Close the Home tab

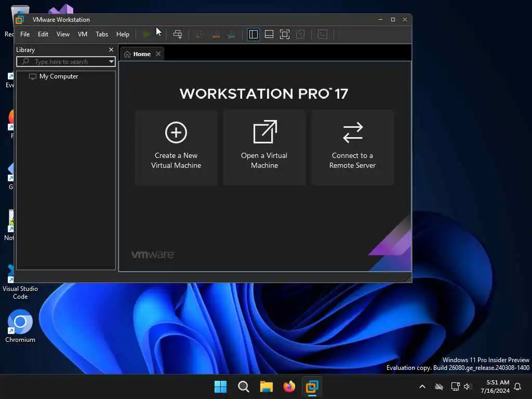pyautogui.click(x=158, y=54)
